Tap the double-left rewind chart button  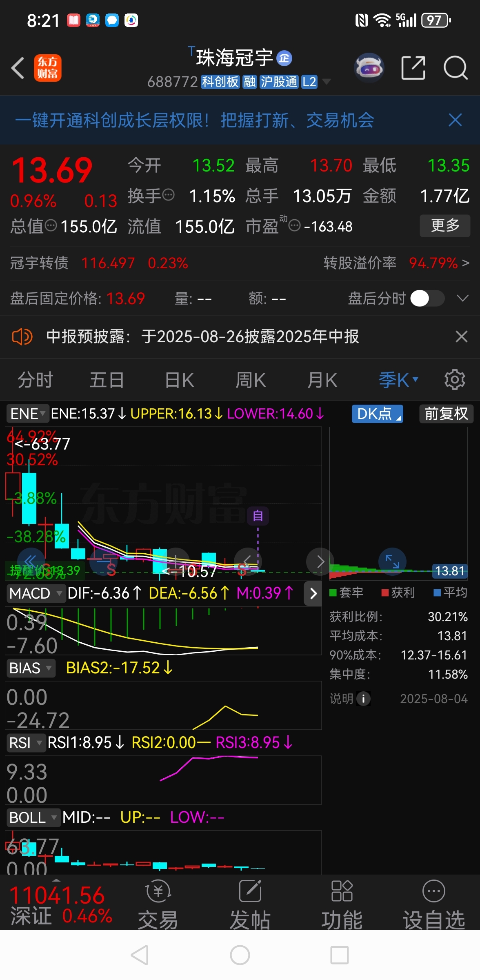click(31, 561)
